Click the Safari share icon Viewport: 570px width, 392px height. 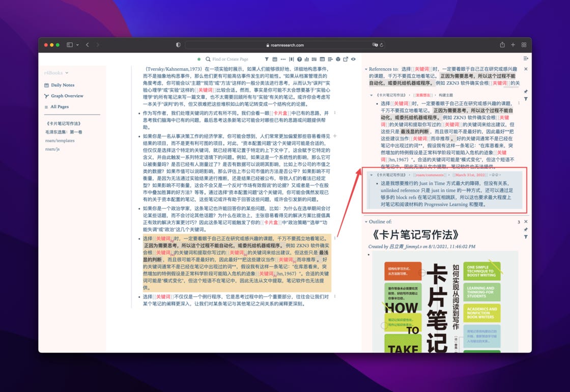point(502,44)
